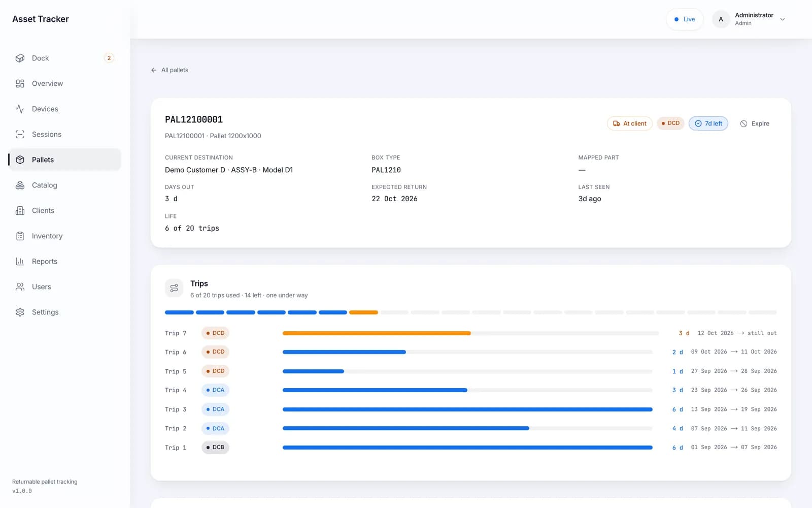
Task: Go to Dock menu item
Action: pyautogui.click(x=65, y=58)
